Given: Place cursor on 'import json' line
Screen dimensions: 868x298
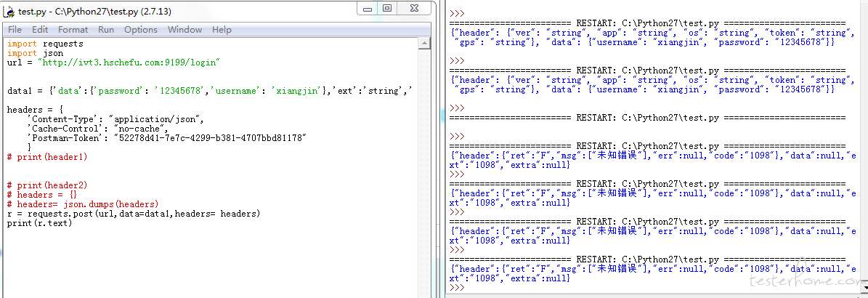Looking at the screenshot, I should click(36, 53).
